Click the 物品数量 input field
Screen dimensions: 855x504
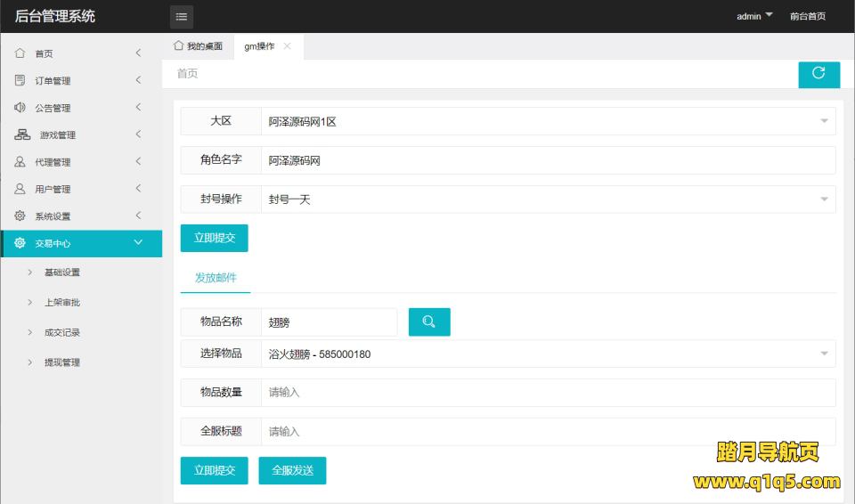pyautogui.click(x=548, y=393)
